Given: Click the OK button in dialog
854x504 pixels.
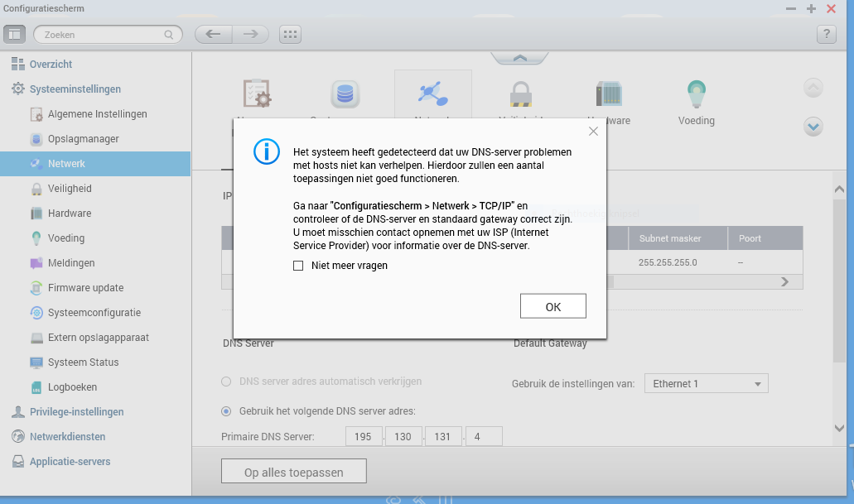Looking at the screenshot, I should tap(552, 306).
